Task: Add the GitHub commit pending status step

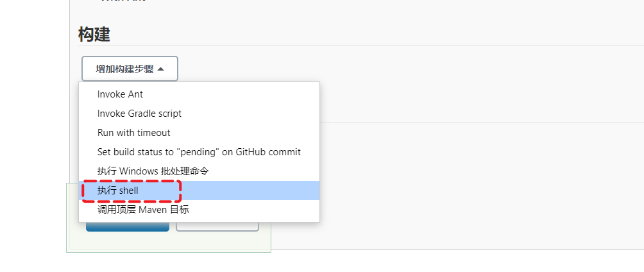Action: tap(199, 152)
